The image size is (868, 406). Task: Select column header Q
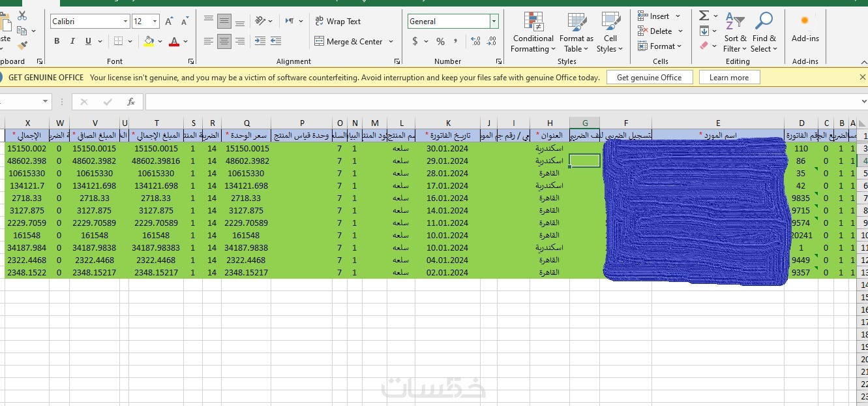tap(247, 123)
